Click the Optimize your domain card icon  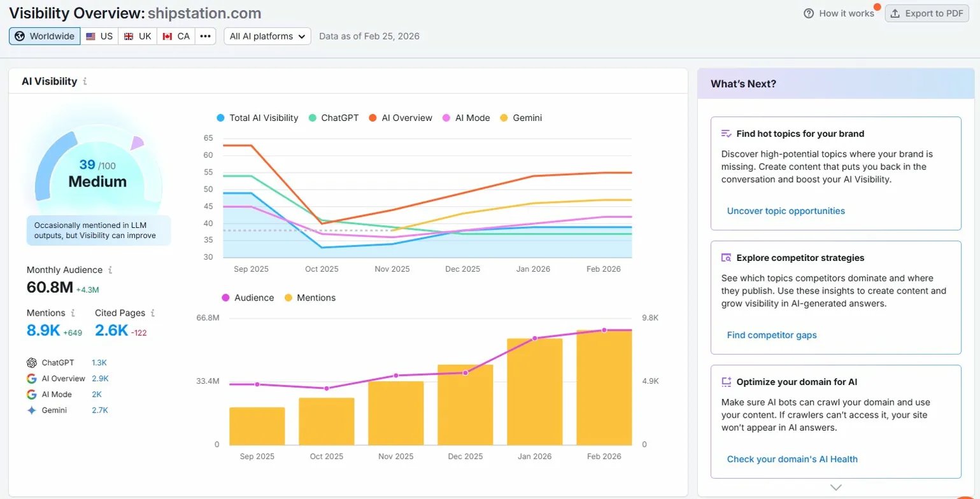[726, 382]
